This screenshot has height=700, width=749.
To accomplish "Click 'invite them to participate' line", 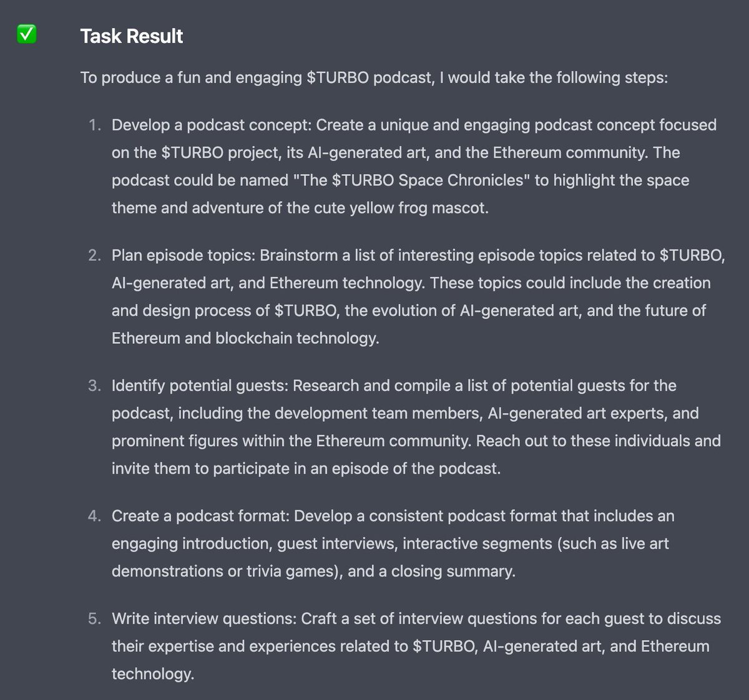I will [x=306, y=469].
